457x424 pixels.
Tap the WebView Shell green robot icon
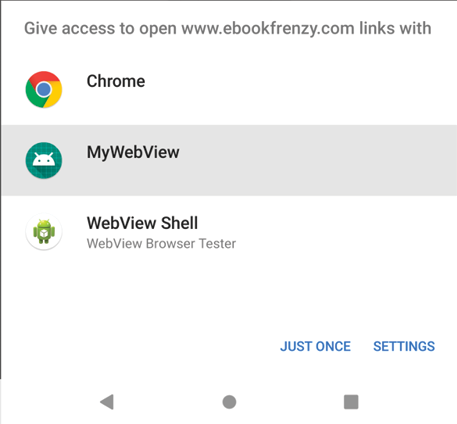coord(44,232)
